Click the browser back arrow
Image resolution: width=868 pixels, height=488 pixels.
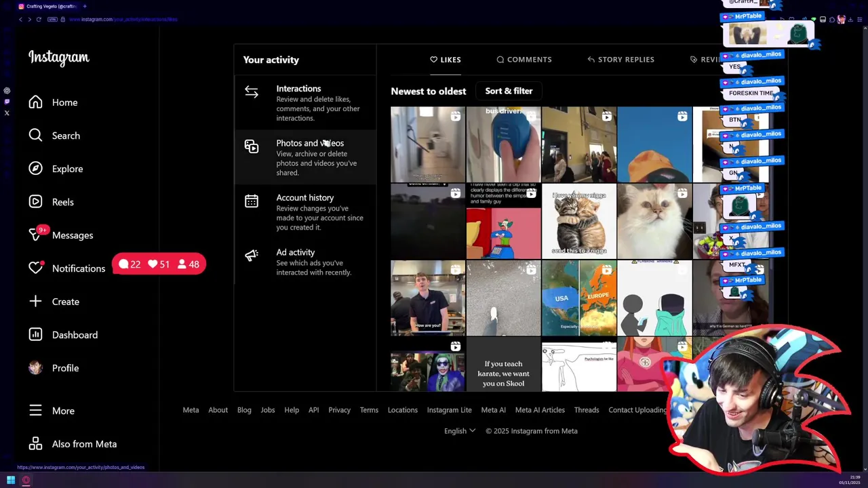pos(20,19)
